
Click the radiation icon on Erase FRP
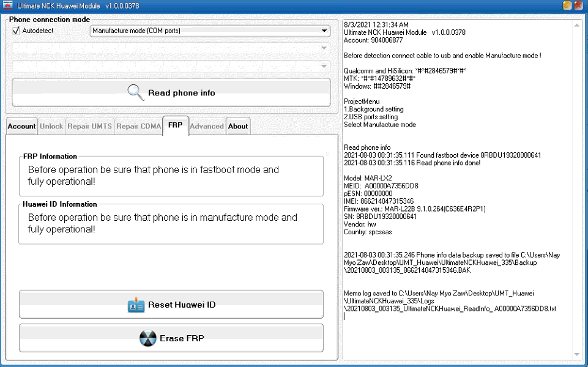coord(147,338)
